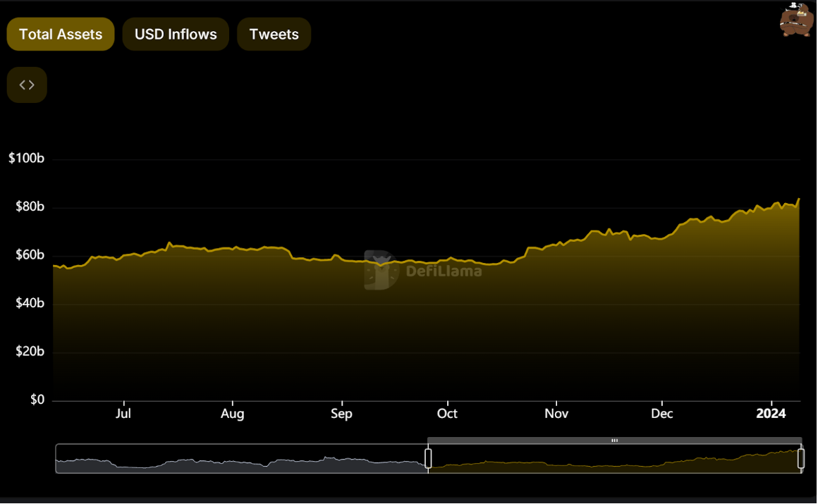The height and width of the screenshot is (504, 818).
Task: Toggle the Tweets overlay on chart
Action: click(x=274, y=35)
